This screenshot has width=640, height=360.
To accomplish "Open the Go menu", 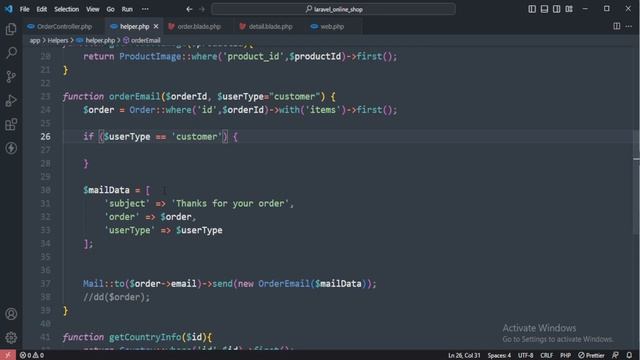I will click(x=110, y=9).
